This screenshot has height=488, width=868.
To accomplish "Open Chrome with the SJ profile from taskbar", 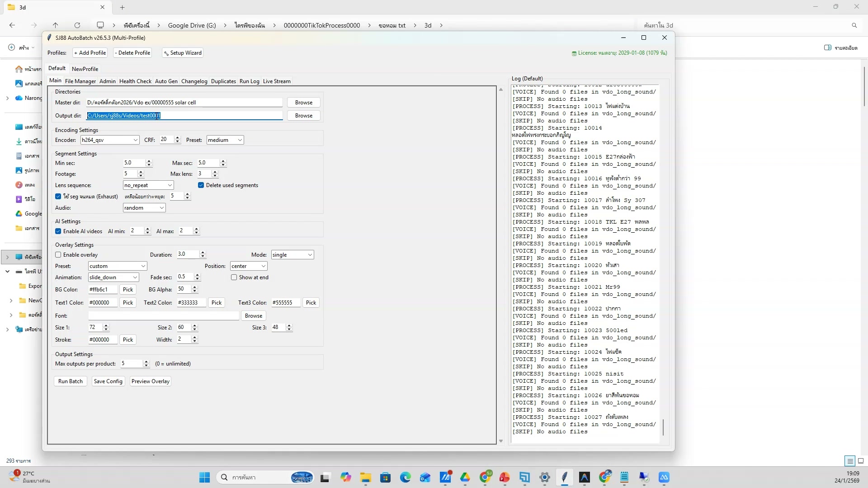I will click(x=486, y=477).
